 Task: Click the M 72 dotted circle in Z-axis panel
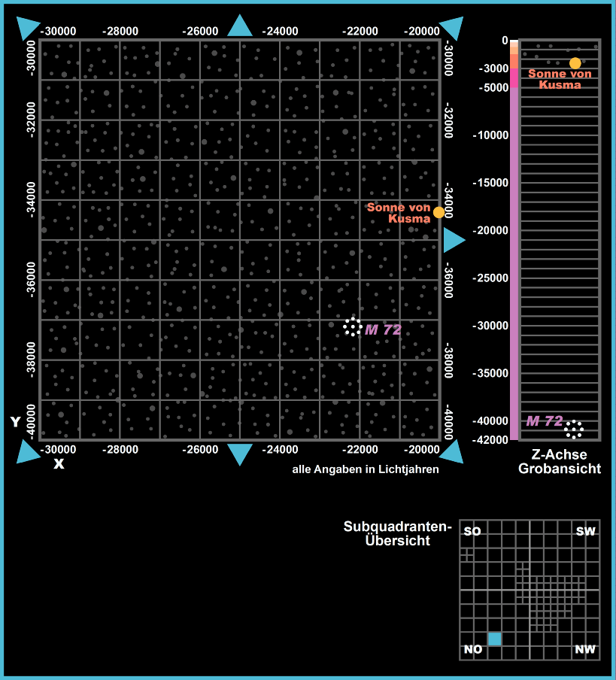tap(574, 429)
